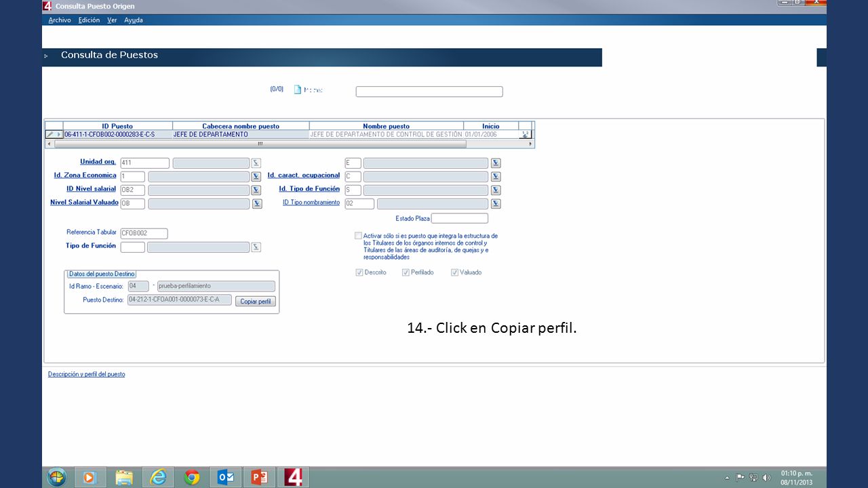Viewport: 868px width, 488px height.
Task: Open the Ayuda menu
Action: 134,20
